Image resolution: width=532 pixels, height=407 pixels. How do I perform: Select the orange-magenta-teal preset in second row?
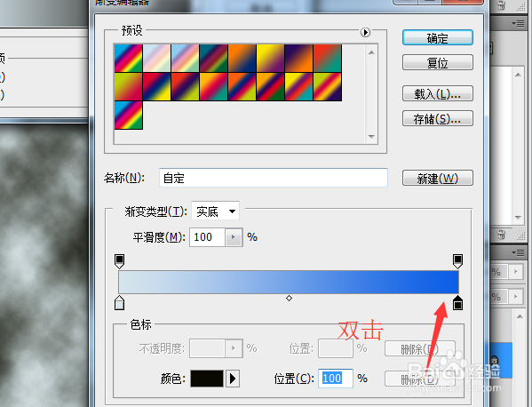point(214,86)
